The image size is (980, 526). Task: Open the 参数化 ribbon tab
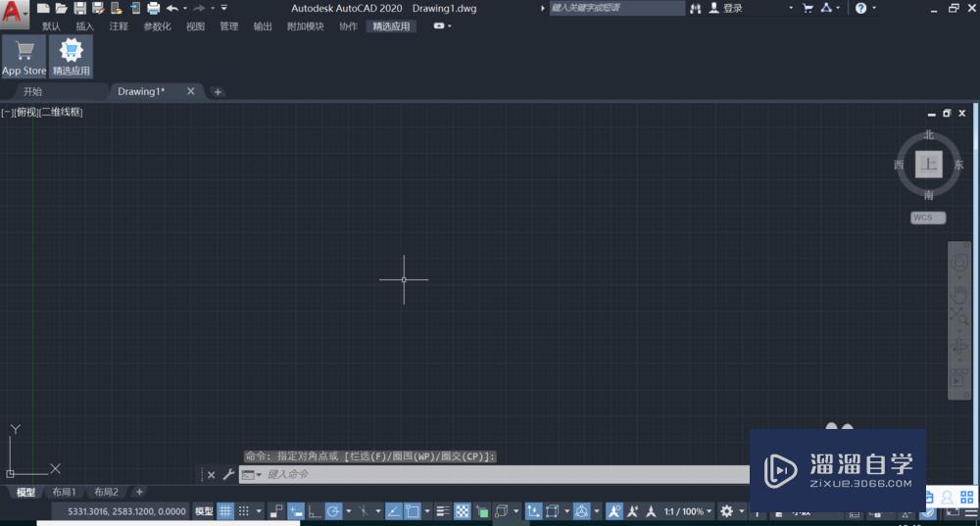pos(157,26)
